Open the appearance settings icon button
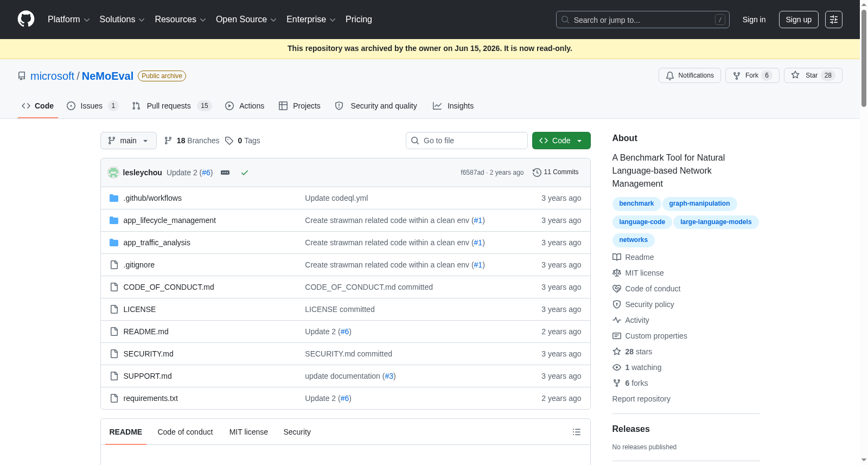This screenshot has height=465, width=868. (x=834, y=20)
